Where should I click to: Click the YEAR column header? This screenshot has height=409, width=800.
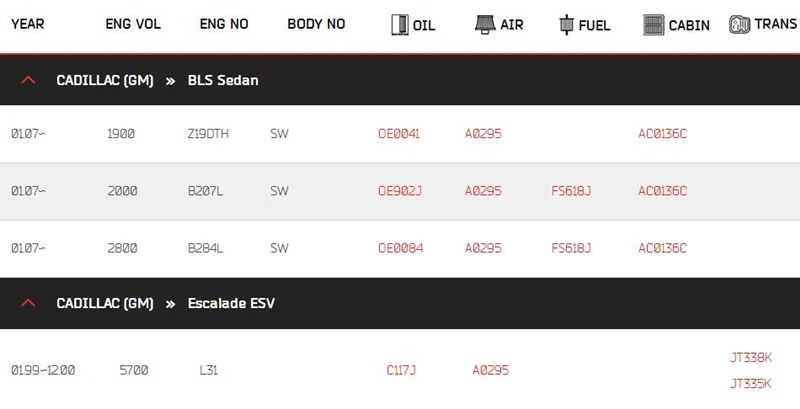(x=27, y=24)
